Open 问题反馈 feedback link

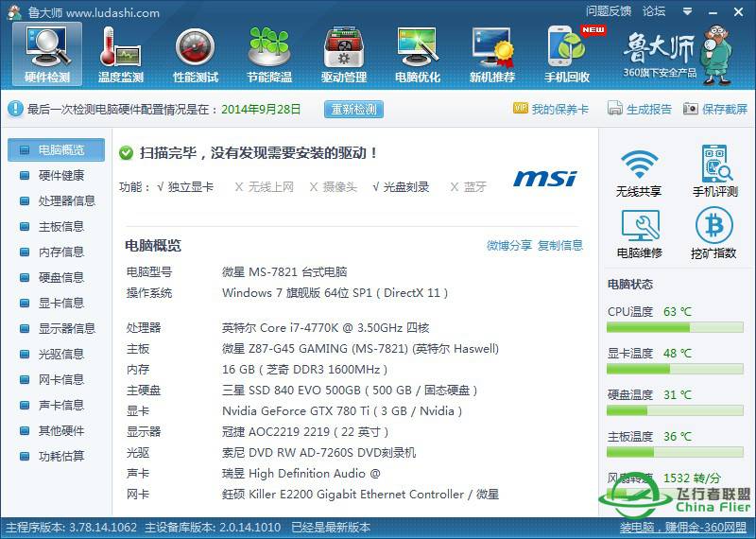pyautogui.click(x=609, y=11)
